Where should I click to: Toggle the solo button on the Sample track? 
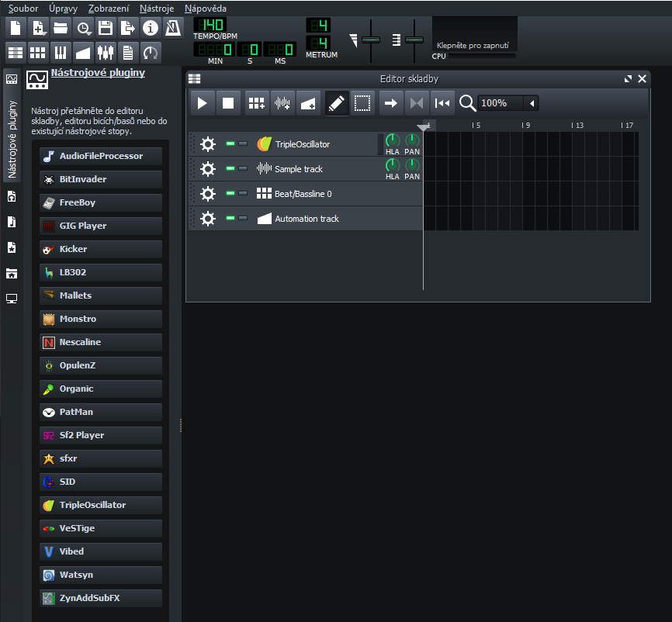[243, 168]
